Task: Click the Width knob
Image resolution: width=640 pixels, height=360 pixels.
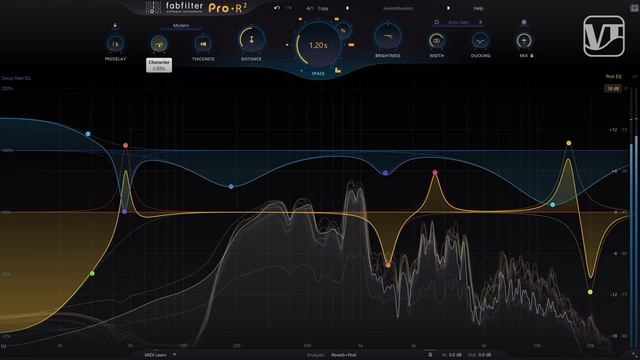Action: tap(436, 40)
